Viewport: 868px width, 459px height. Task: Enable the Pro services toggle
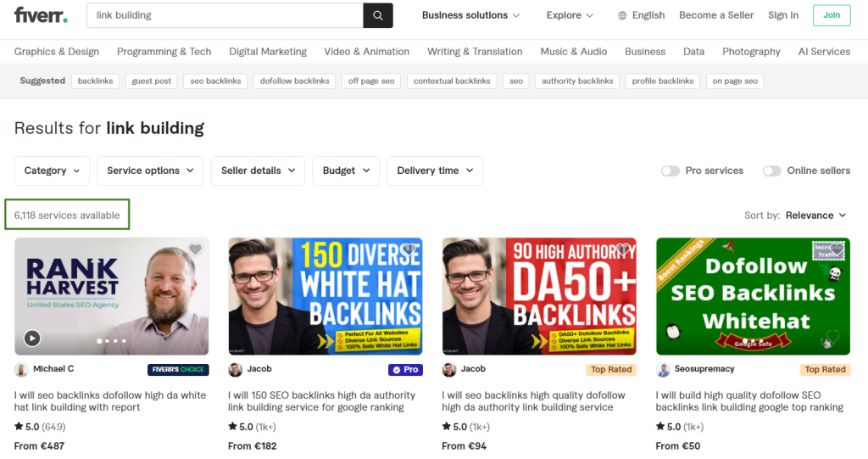pos(670,171)
